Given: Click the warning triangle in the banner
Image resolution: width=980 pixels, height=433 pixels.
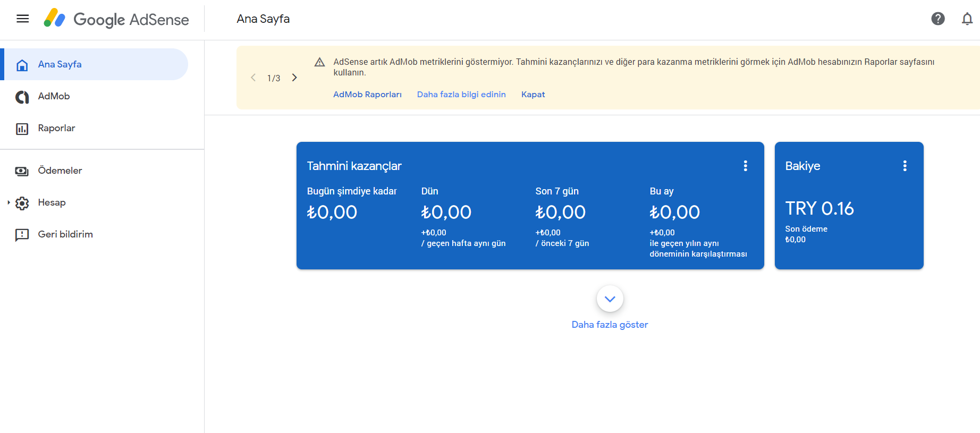Looking at the screenshot, I should 319,62.
